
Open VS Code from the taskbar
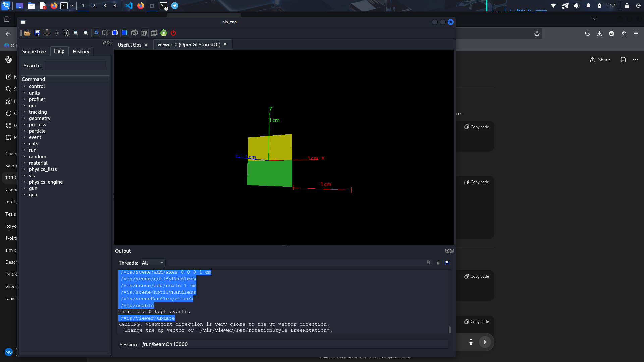(x=129, y=6)
